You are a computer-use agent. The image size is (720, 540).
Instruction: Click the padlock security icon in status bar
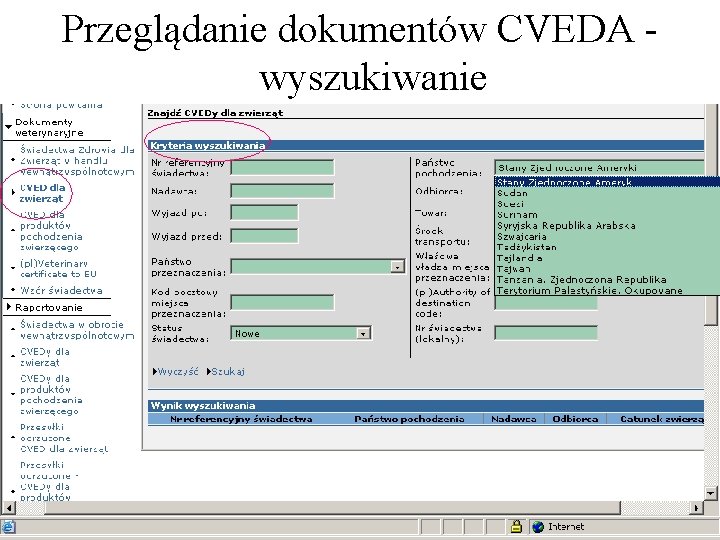tap(516, 526)
